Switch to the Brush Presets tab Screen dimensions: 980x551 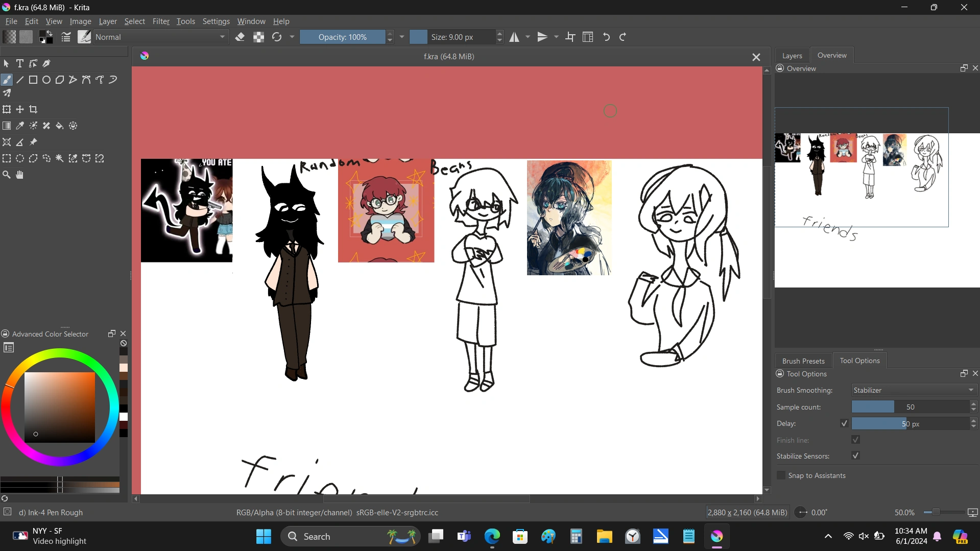coord(803,361)
